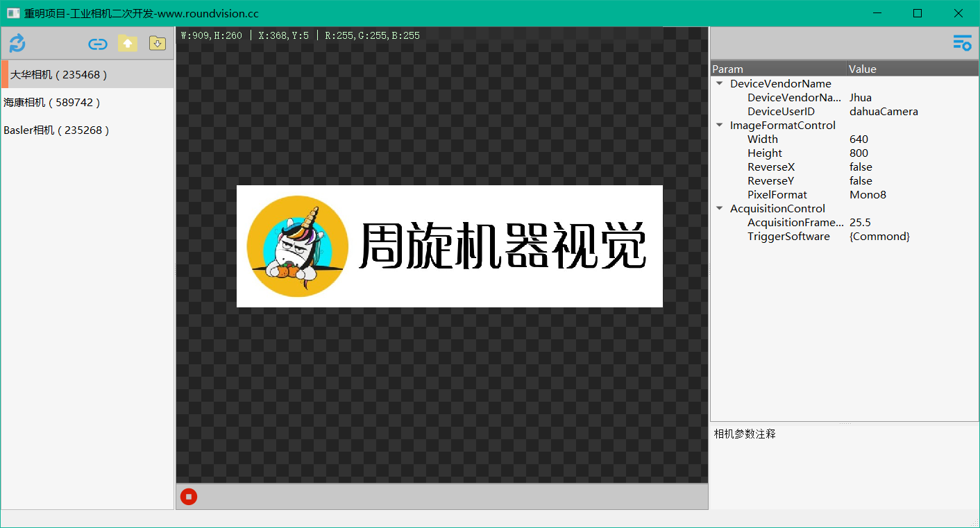Click the Param column header
The width and height of the screenshot is (980, 528).
click(726, 69)
